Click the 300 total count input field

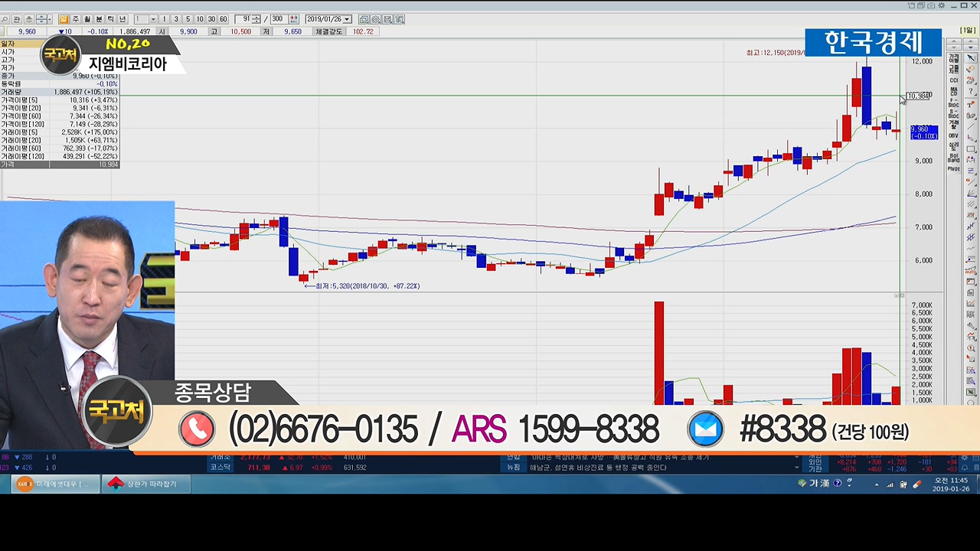pyautogui.click(x=277, y=19)
